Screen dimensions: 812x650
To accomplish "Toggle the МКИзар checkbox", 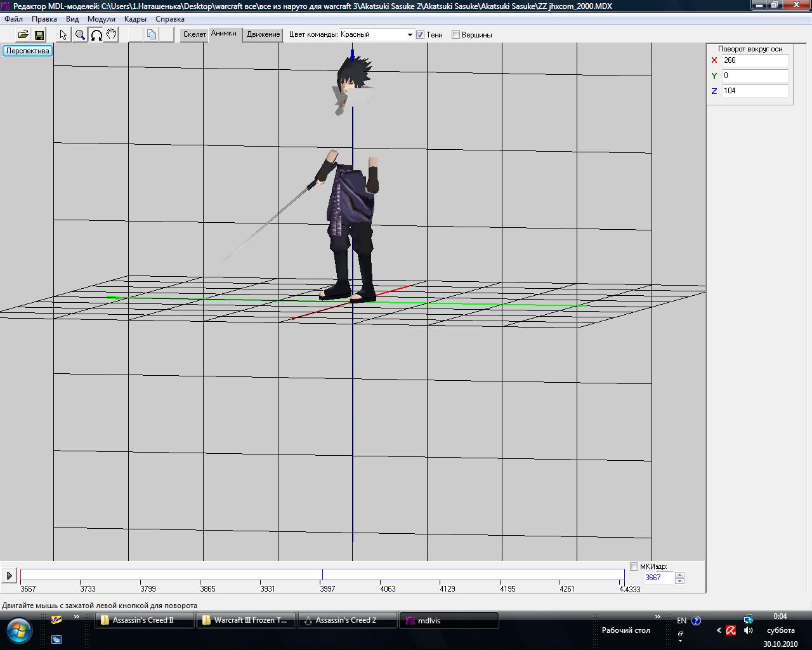I will [634, 566].
